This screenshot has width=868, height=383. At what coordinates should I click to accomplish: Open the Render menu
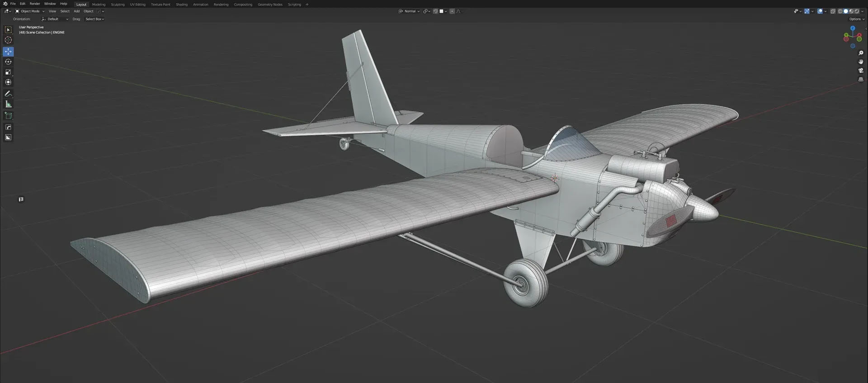(x=35, y=4)
